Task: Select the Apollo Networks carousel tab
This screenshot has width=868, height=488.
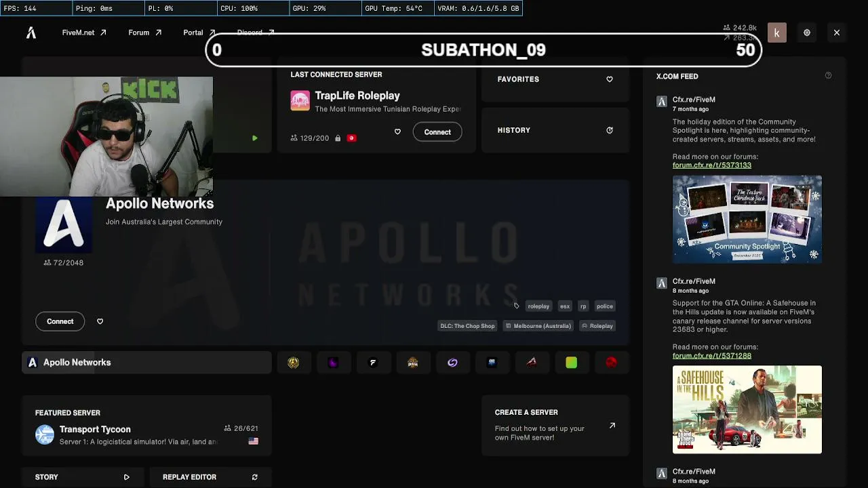Action: click(x=146, y=363)
